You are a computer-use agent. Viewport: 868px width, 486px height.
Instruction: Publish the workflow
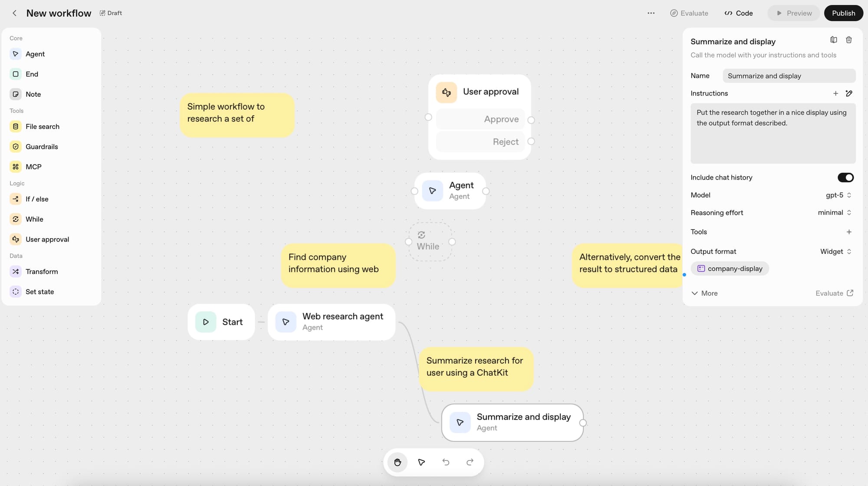(843, 13)
